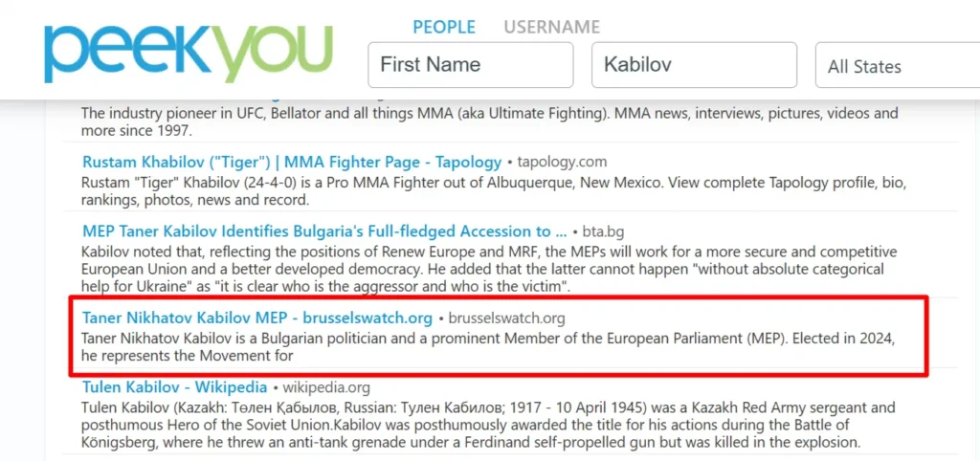Click the Taner Nikhatov Kabilov description snippet
Image resolution: width=980 pixels, height=461 pixels.
click(x=491, y=346)
